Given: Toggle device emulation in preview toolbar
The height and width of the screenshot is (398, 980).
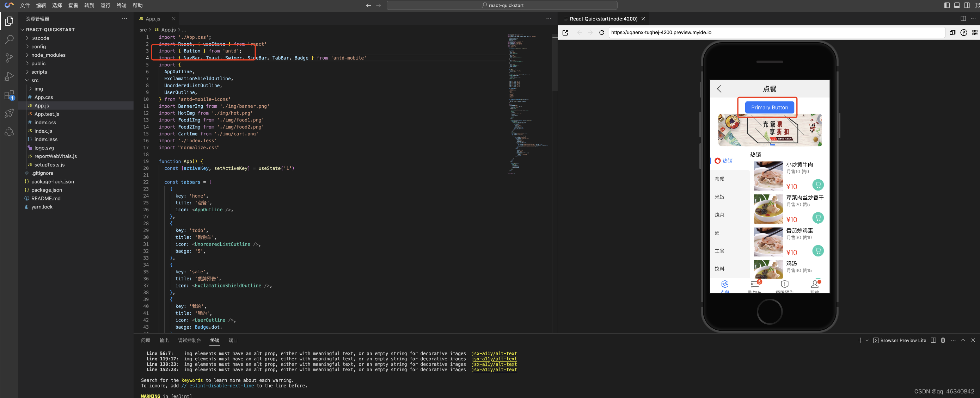Looking at the screenshot, I should 953,33.
